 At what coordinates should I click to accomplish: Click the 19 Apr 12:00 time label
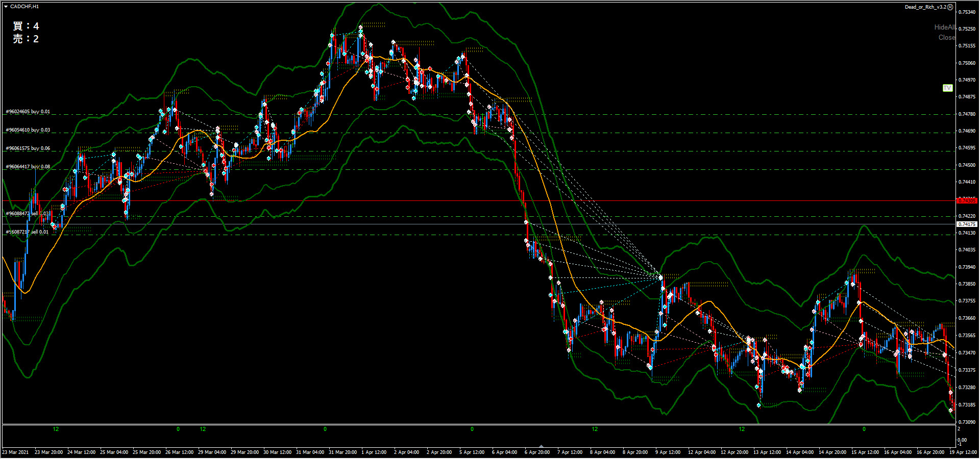(963, 452)
